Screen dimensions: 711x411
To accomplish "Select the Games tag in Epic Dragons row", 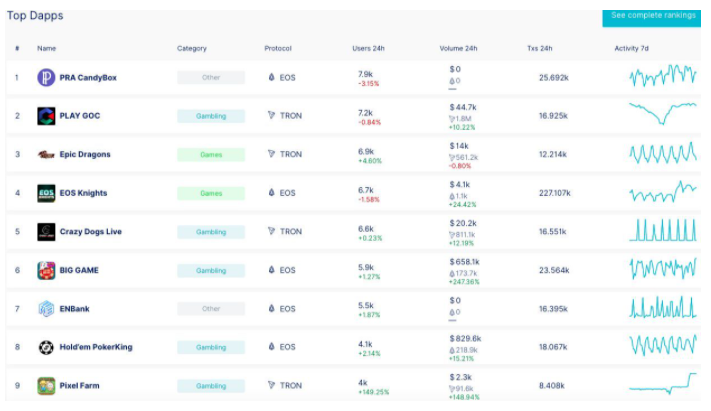I will [x=211, y=155].
